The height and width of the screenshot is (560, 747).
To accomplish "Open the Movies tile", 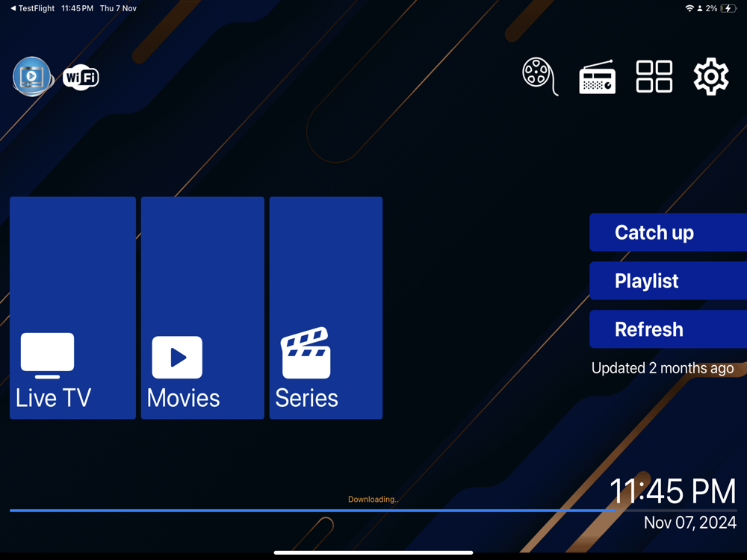I will point(202,308).
